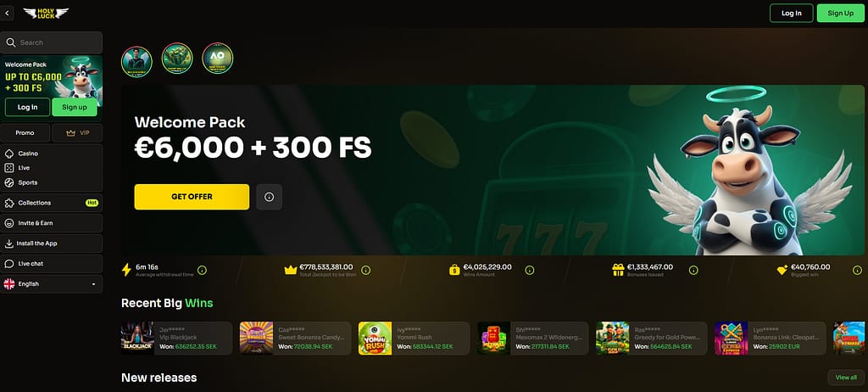Viewport: 868px width, 392px height.
Task: Select the VIP tab with crown
Action: coord(77,133)
